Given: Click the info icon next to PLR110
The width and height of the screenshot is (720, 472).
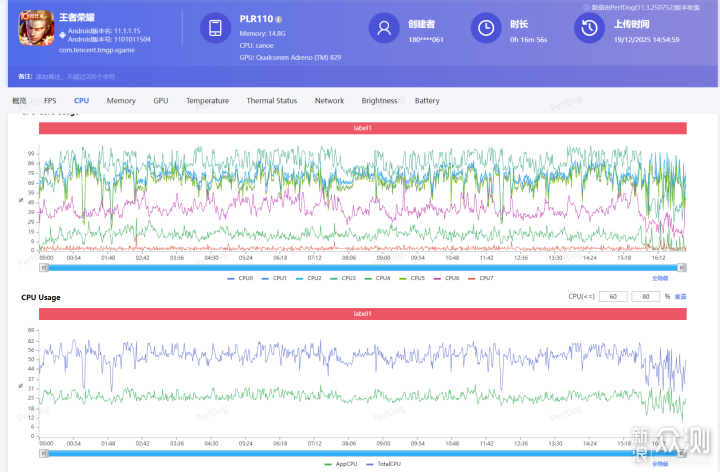Looking at the screenshot, I should [279, 19].
